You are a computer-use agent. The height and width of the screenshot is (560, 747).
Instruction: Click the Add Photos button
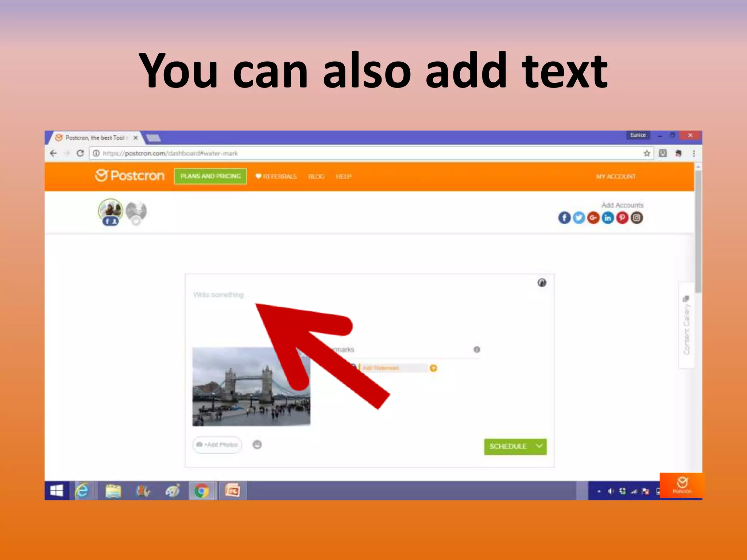coord(217,445)
